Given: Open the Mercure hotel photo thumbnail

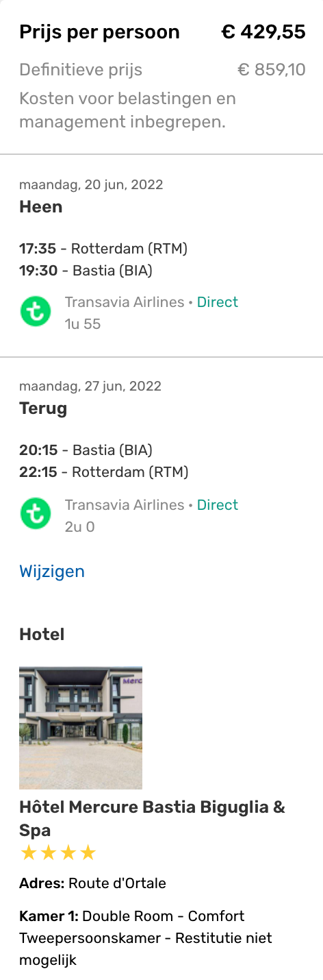Looking at the screenshot, I should (x=81, y=728).
